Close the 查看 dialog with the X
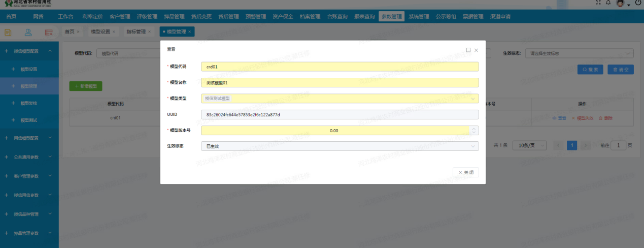Image resolution: width=644 pixels, height=248 pixels. (476, 50)
